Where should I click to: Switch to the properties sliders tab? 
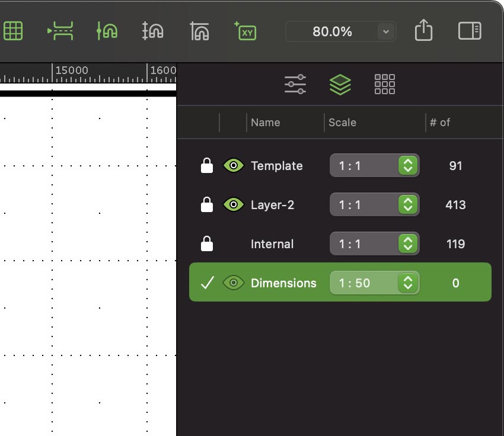pyautogui.click(x=295, y=84)
